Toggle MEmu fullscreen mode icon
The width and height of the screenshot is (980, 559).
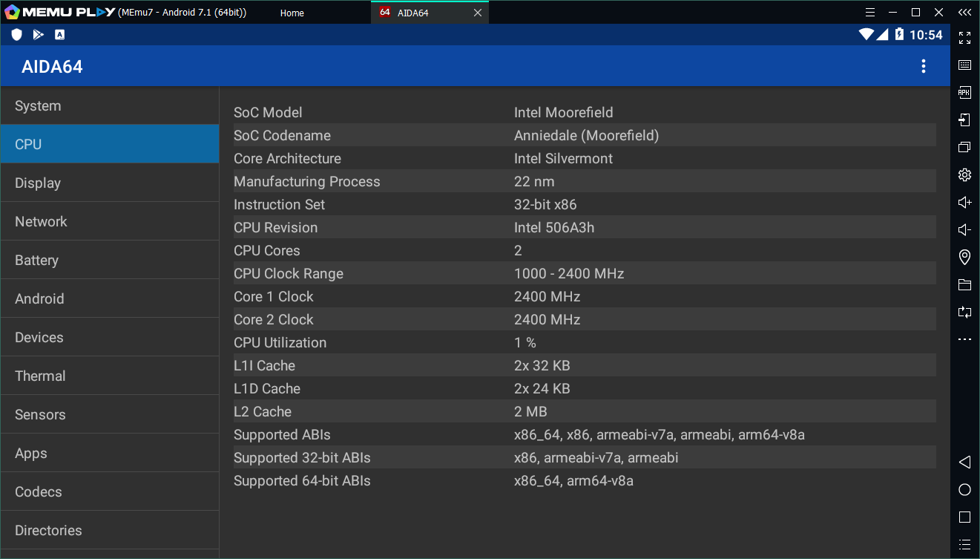pyautogui.click(x=964, y=38)
